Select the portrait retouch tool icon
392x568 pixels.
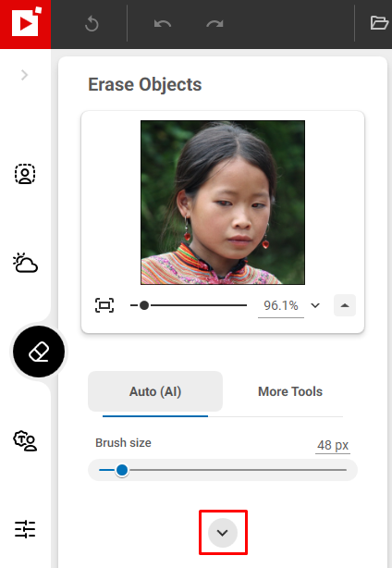[25, 174]
